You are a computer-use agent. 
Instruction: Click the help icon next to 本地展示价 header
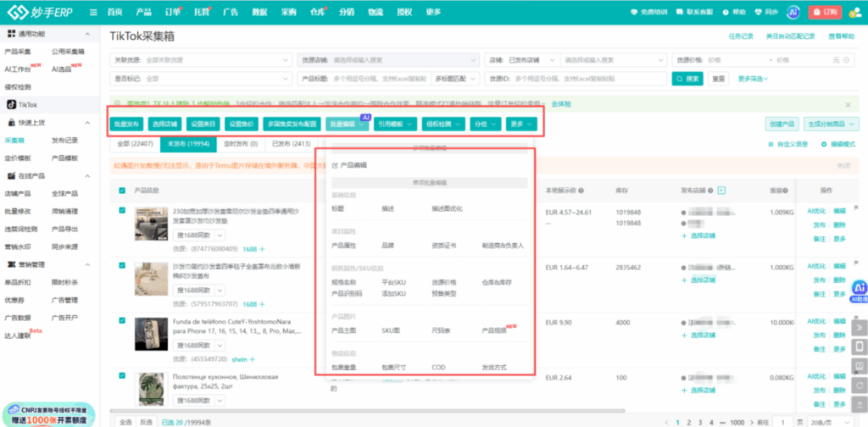pyautogui.click(x=581, y=191)
